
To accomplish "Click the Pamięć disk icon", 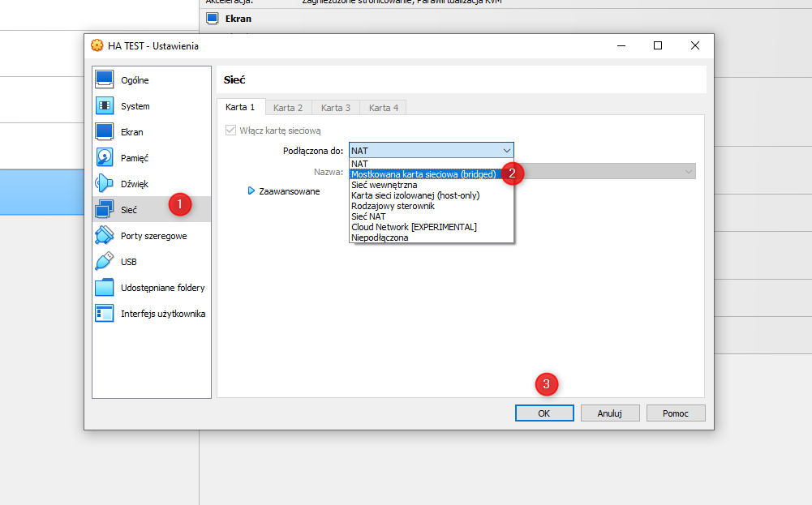I will 105,157.
